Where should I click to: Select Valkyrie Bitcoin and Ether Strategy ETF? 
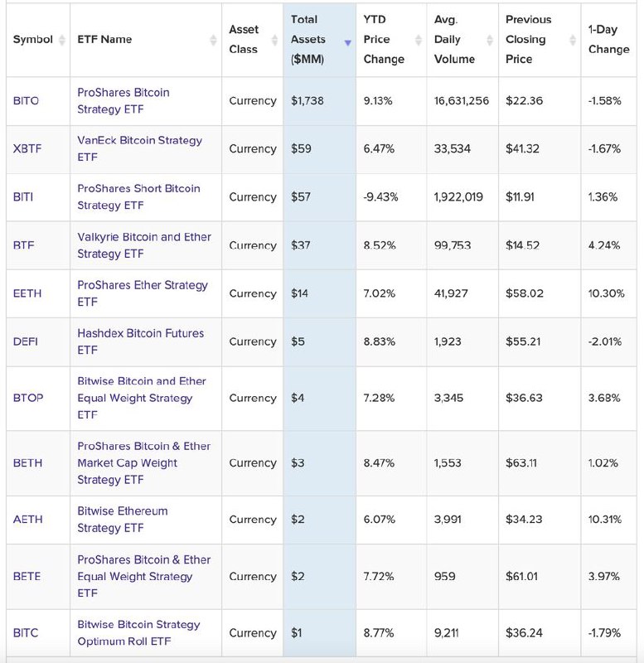click(x=144, y=245)
